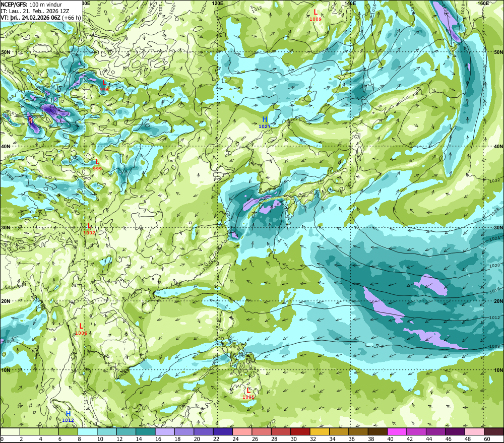Viewport: 504px width, 443px height.
Task: Click the 40N label on left edge
Action: (6, 146)
